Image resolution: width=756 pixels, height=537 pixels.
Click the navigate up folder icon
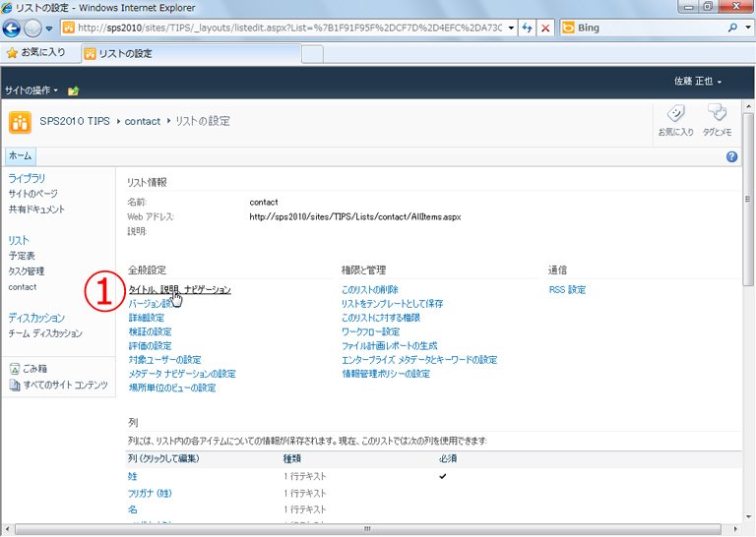point(73,90)
